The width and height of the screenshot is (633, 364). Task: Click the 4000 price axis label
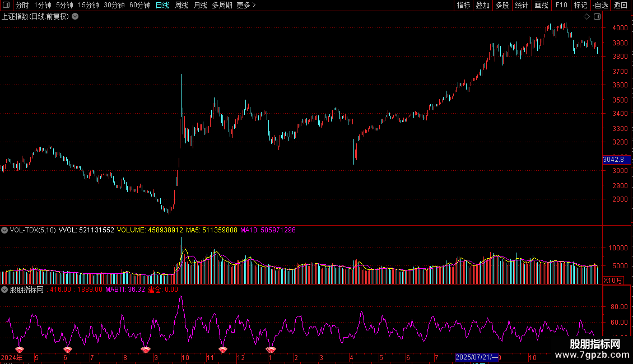click(620, 28)
